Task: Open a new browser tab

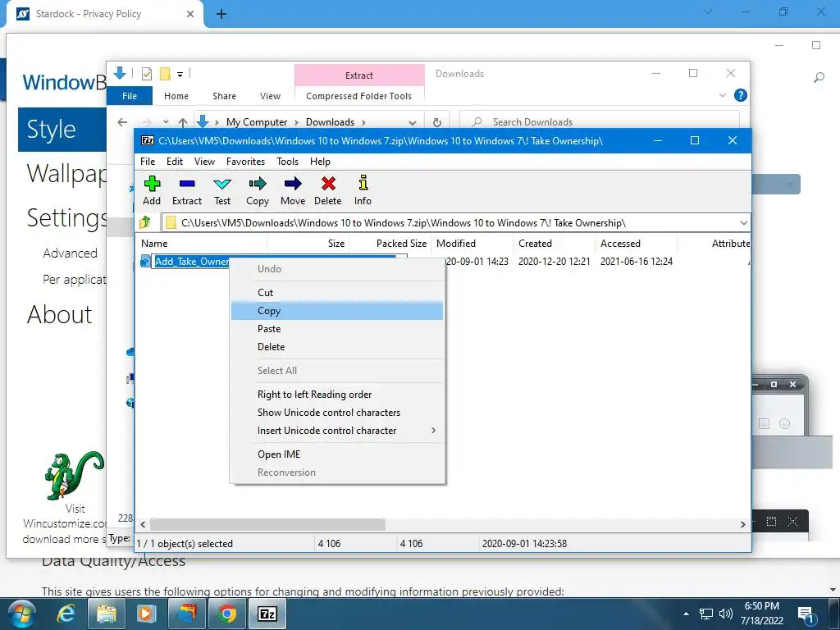Action: pos(221,15)
